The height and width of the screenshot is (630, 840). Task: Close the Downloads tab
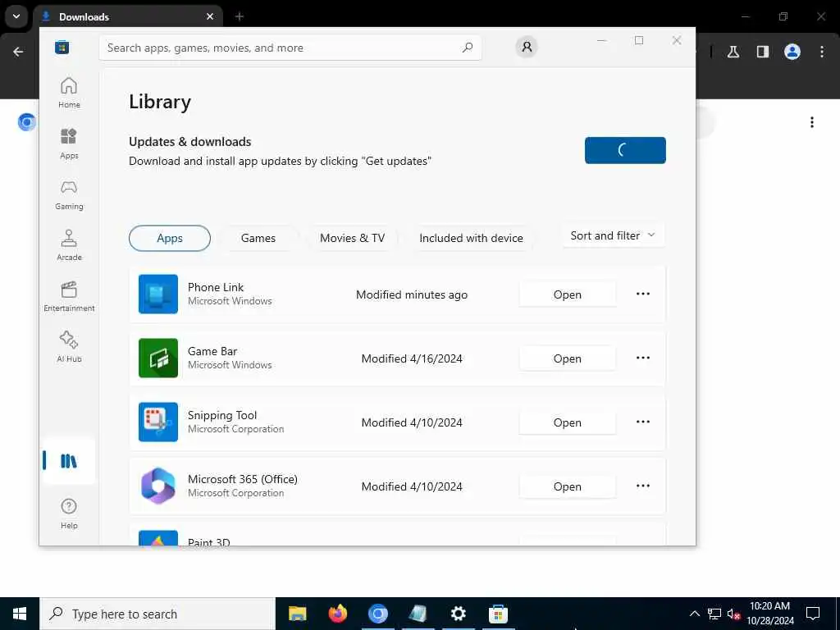210,16
